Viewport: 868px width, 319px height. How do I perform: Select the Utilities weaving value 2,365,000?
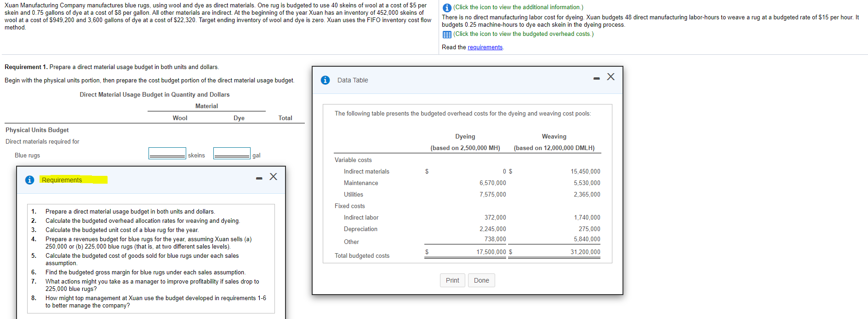(587, 195)
